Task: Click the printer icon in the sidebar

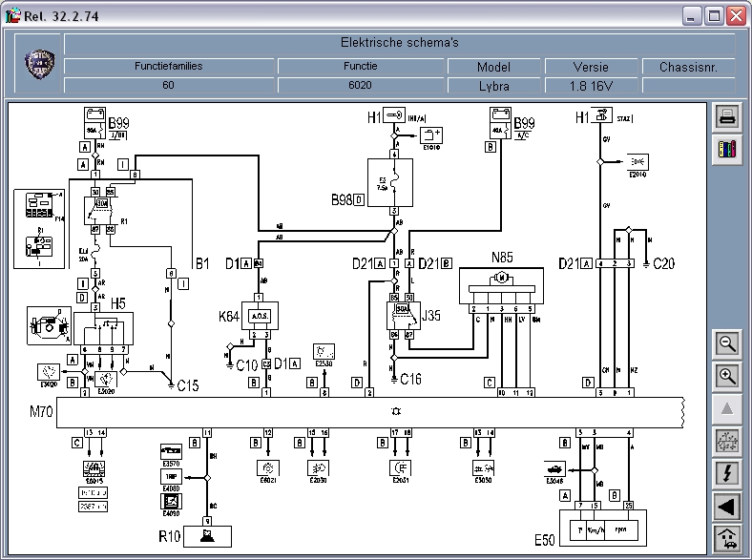Action: (x=726, y=116)
